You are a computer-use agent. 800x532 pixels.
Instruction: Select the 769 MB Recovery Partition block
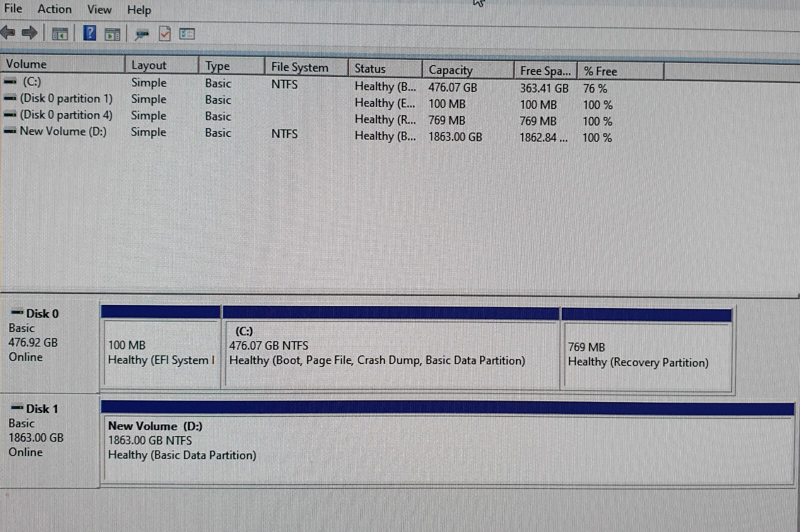pos(646,350)
